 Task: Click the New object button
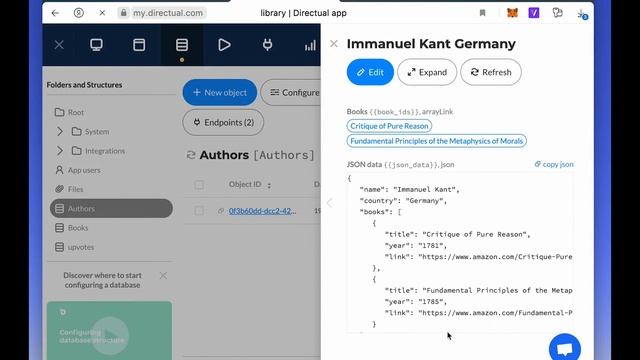pyautogui.click(x=220, y=93)
